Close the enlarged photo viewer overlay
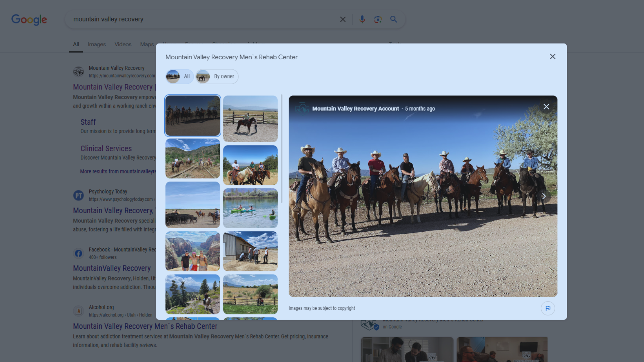Screen dimensions: 644x362 546,107
